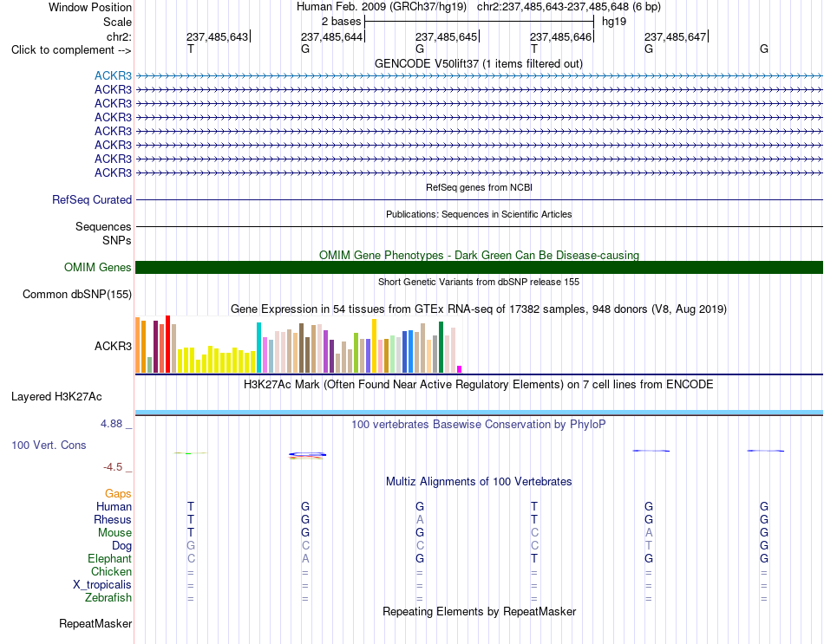
Task: Click the cyan bar in the GTEx chart
Action: click(x=258, y=348)
